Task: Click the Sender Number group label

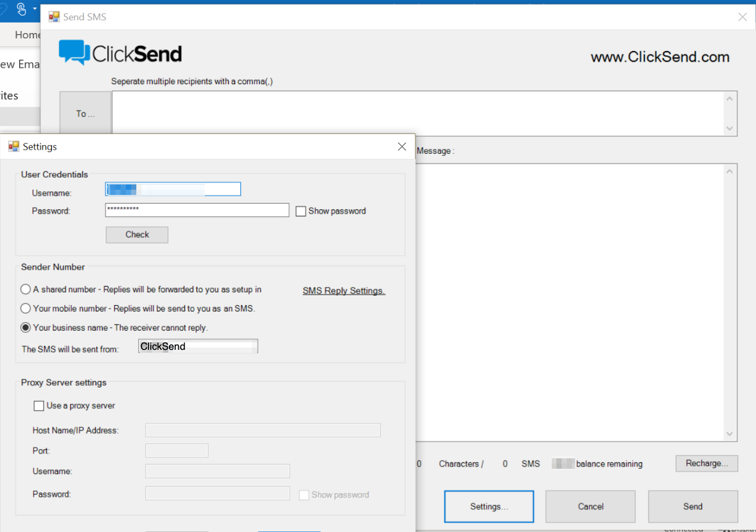Action: pos(53,267)
